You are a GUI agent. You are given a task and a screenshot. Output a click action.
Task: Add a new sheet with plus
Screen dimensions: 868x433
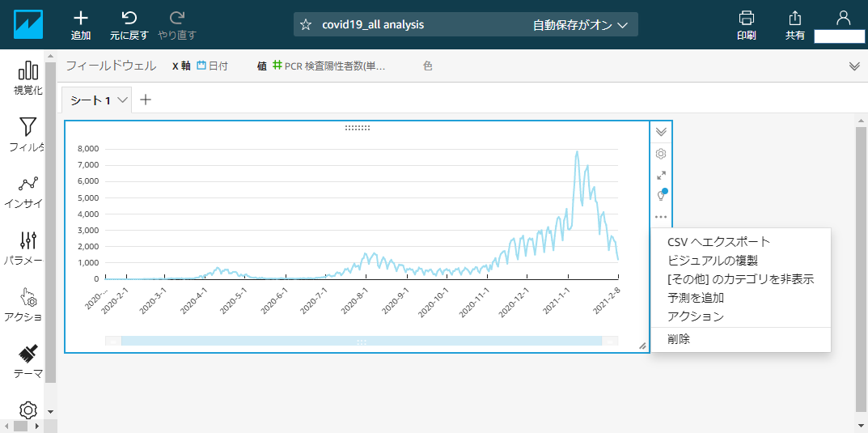(145, 100)
